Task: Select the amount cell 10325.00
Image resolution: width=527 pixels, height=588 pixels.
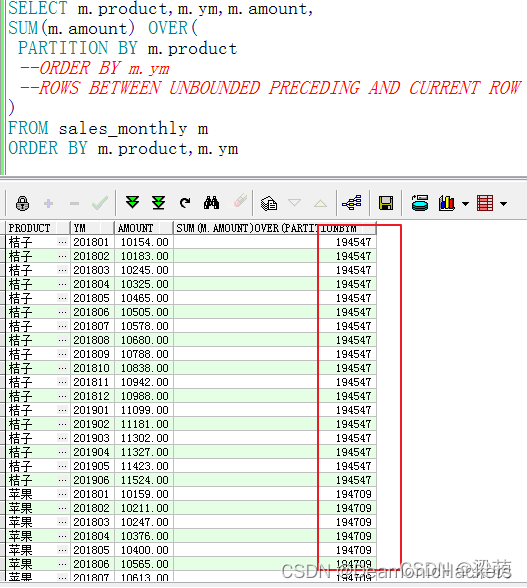Action: click(x=144, y=284)
